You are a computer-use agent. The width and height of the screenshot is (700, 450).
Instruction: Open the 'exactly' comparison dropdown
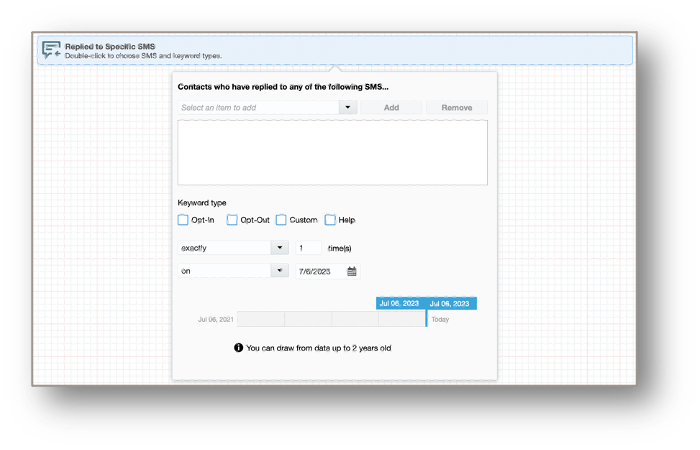280,248
